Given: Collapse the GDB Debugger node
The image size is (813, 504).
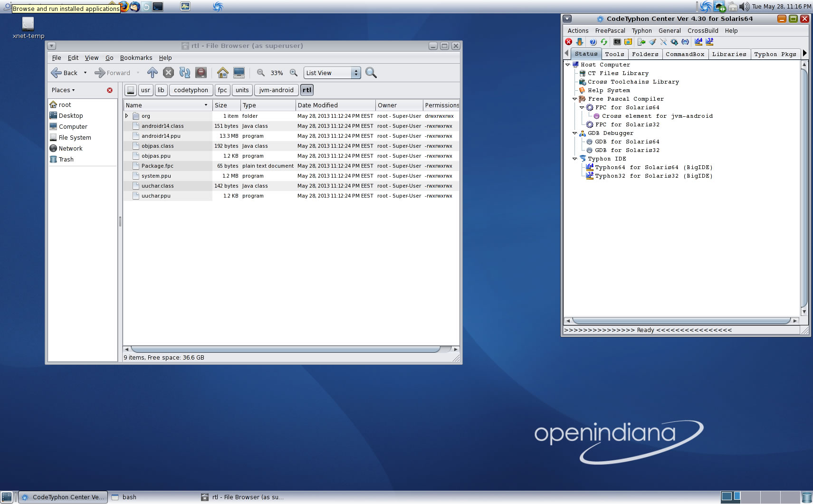Looking at the screenshot, I should tap(574, 133).
